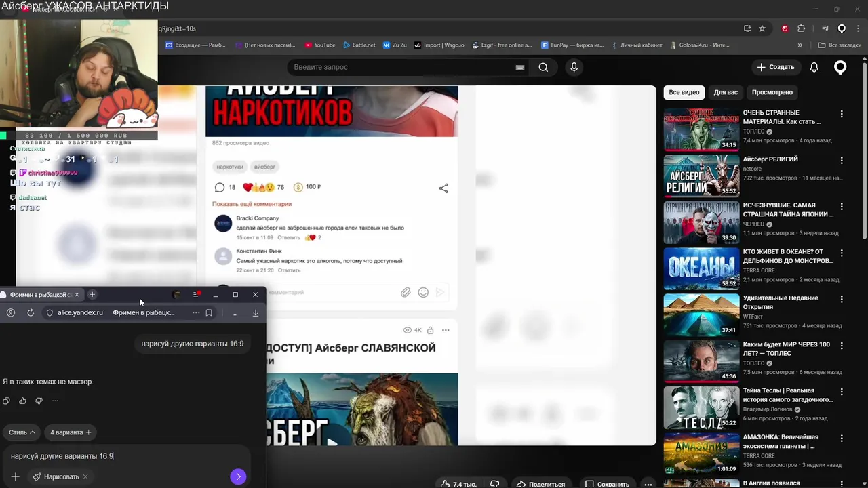The width and height of the screenshot is (868, 488).
Task: Expand '4 варианта' options
Action: pyautogui.click(x=70, y=432)
